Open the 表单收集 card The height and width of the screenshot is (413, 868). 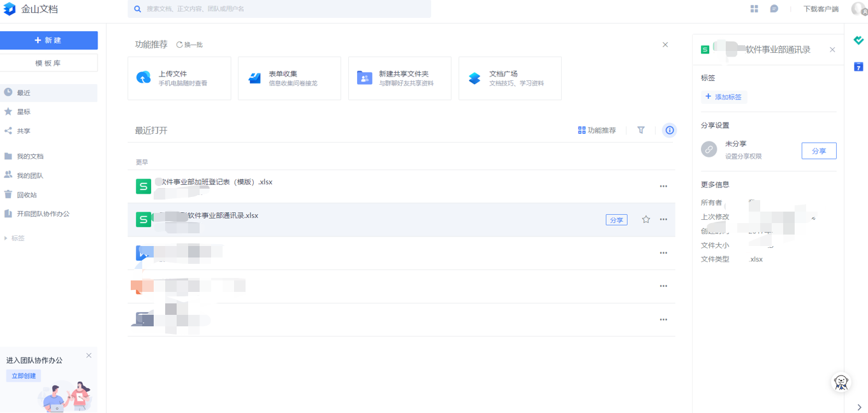pos(290,78)
